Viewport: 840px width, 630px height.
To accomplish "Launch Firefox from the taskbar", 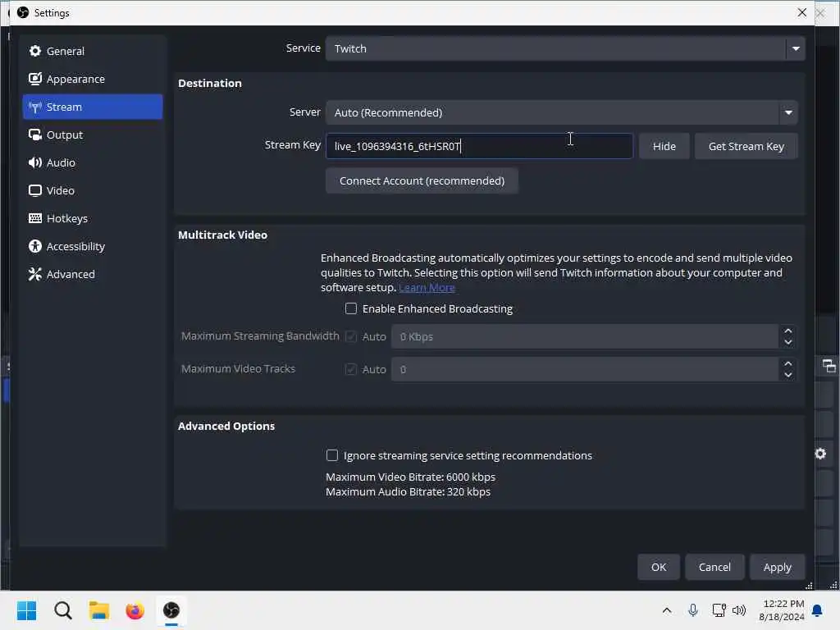I will click(x=135, y=610).
